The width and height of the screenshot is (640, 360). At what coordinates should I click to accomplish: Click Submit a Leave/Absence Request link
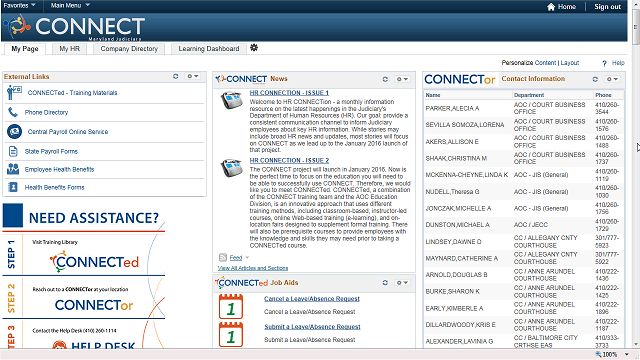pyautogui.click(x=312, y=327)
